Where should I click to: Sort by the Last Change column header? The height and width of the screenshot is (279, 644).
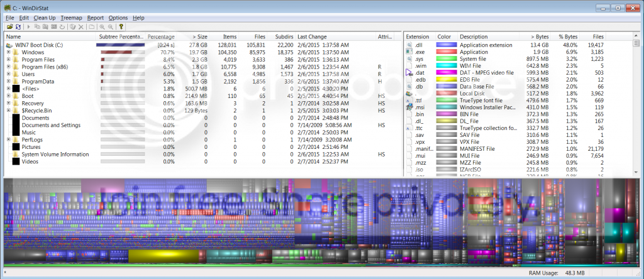tap(335, 37)
